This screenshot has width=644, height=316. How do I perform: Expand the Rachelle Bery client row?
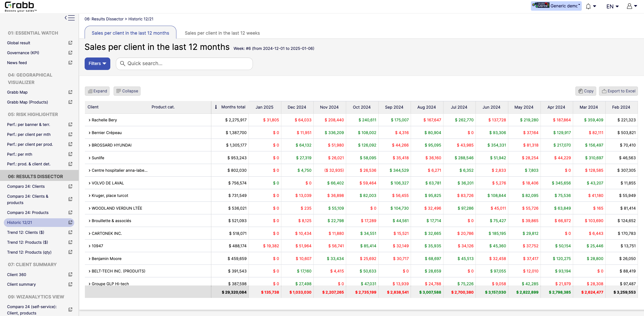tap(89, 120)
